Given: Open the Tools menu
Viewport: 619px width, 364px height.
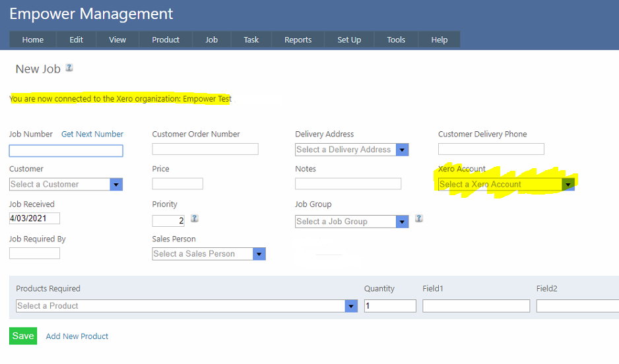Looking at the screenshot, I should pyautogui.click(x=396, y=40).
